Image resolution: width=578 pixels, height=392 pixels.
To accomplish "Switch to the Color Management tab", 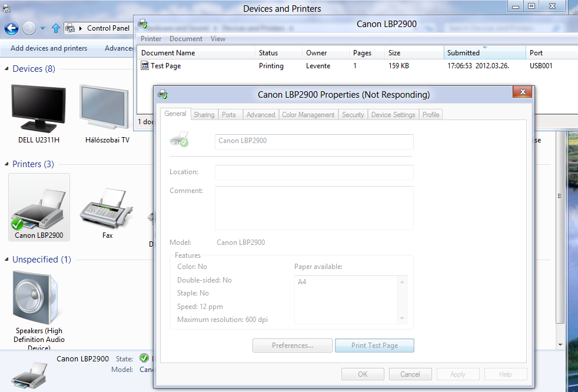I will [308, 115].
